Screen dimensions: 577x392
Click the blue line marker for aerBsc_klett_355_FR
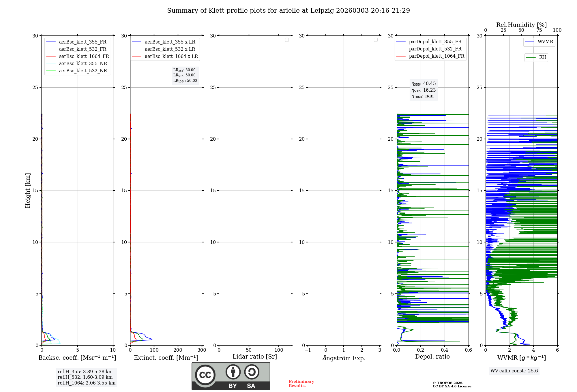click(x=51, y=42)
